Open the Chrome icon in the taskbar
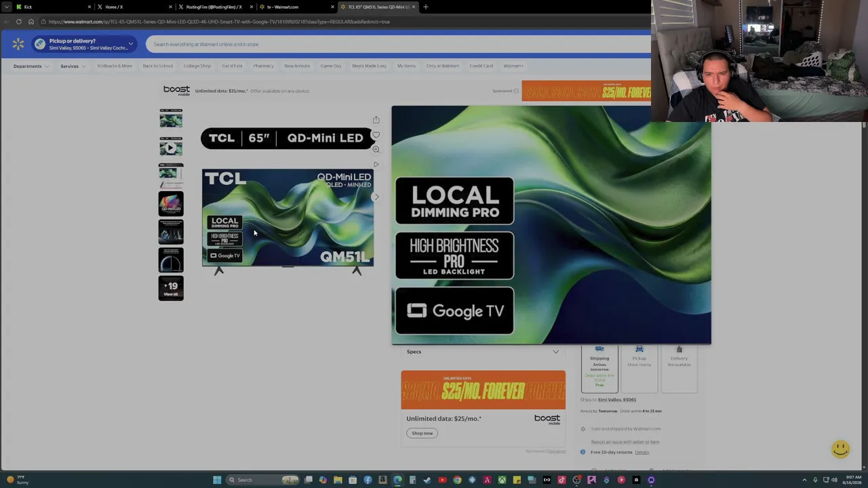The width and height of the screenshot is (868, 488). pos(457,480)
